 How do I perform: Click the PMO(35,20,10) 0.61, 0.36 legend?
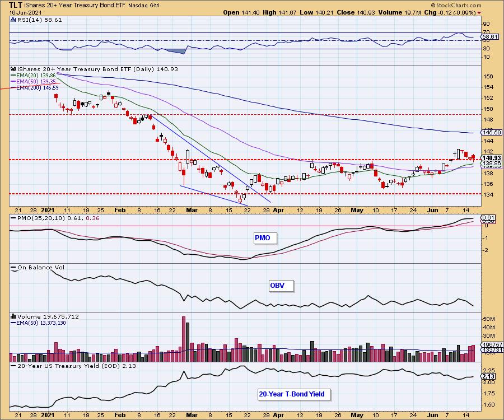pos(55,218)
